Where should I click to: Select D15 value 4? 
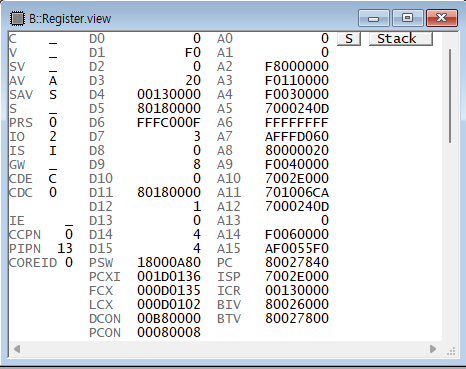197,249
